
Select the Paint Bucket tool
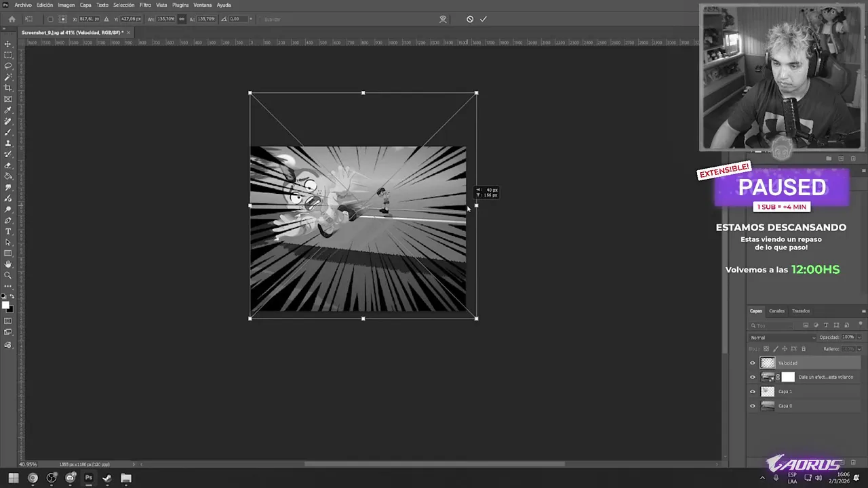pos(8,176)
